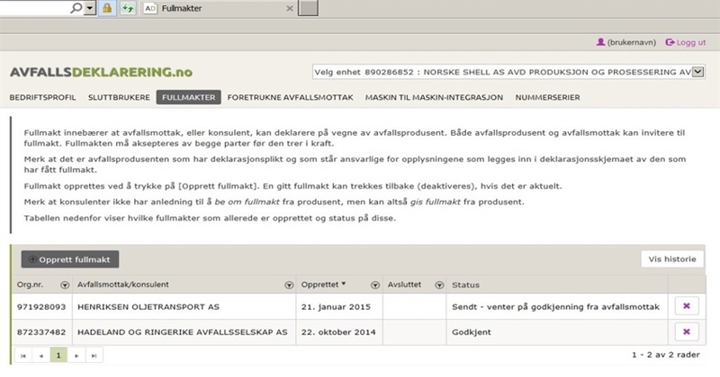The width and height of the screenshot is (720, 377).
Task: Open a new browser tab
Action: (308, 8)
